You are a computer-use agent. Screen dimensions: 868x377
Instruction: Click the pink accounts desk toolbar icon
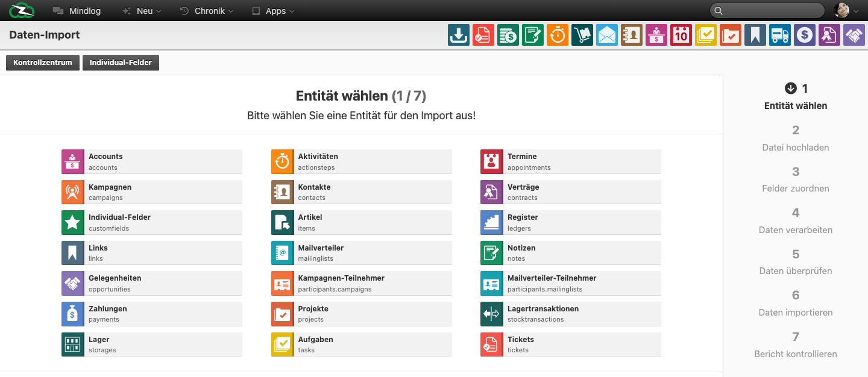(x=656, y=35)
